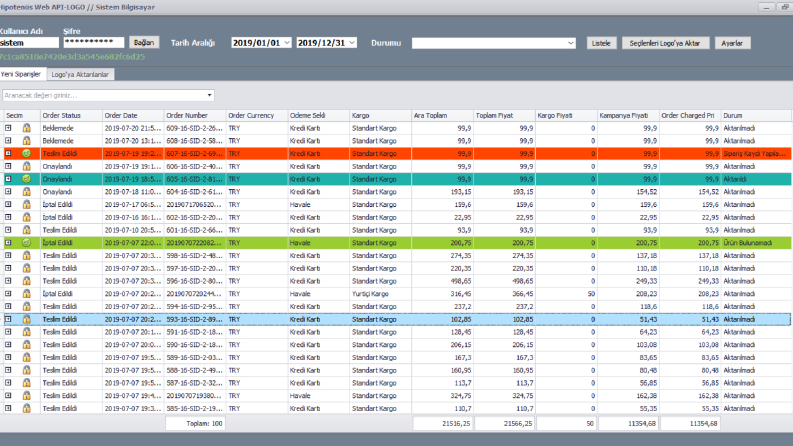This screenshot has width=793, height=446.
Task: Click the lock icon of order 590-16-SID-2-18
Action: 26,344
